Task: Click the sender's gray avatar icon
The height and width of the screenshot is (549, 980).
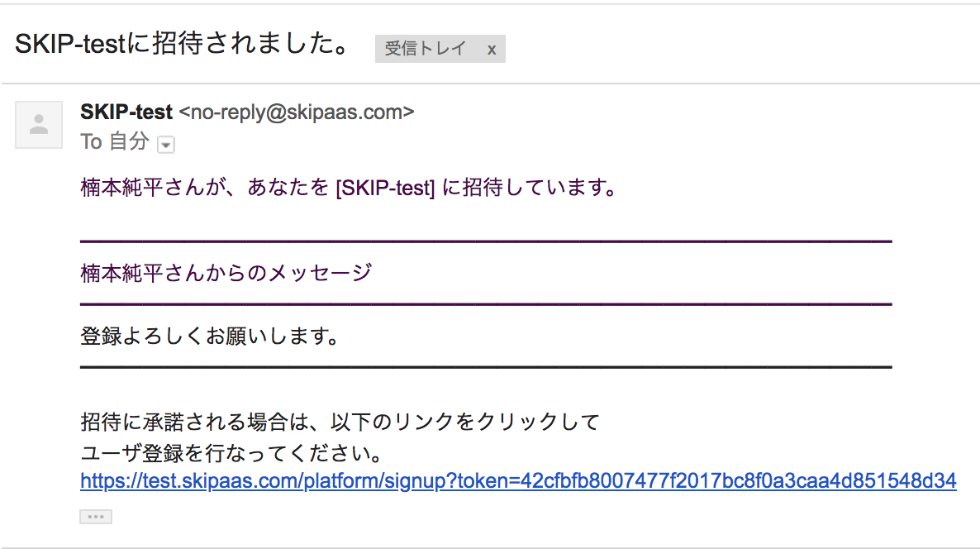Action: point(39,124)
